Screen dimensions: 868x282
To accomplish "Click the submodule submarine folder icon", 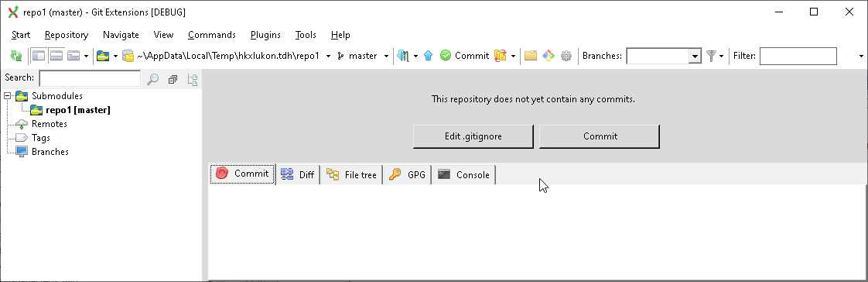I will (103, 56).
